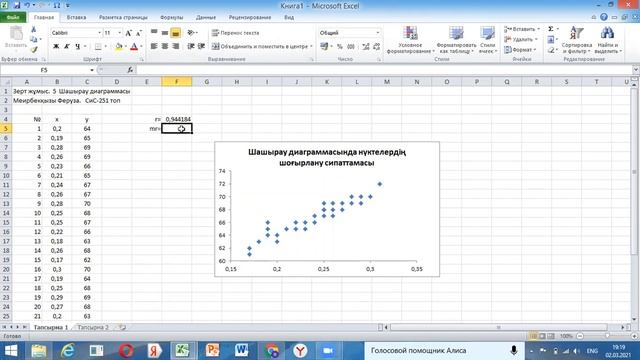
Task: Open Стили ячеек dropdown
Action: [487, 40]
